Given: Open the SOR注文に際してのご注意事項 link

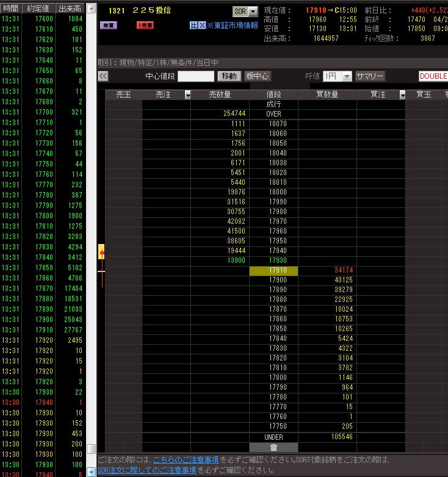Looking at the screenshot, I should point(146,470).
